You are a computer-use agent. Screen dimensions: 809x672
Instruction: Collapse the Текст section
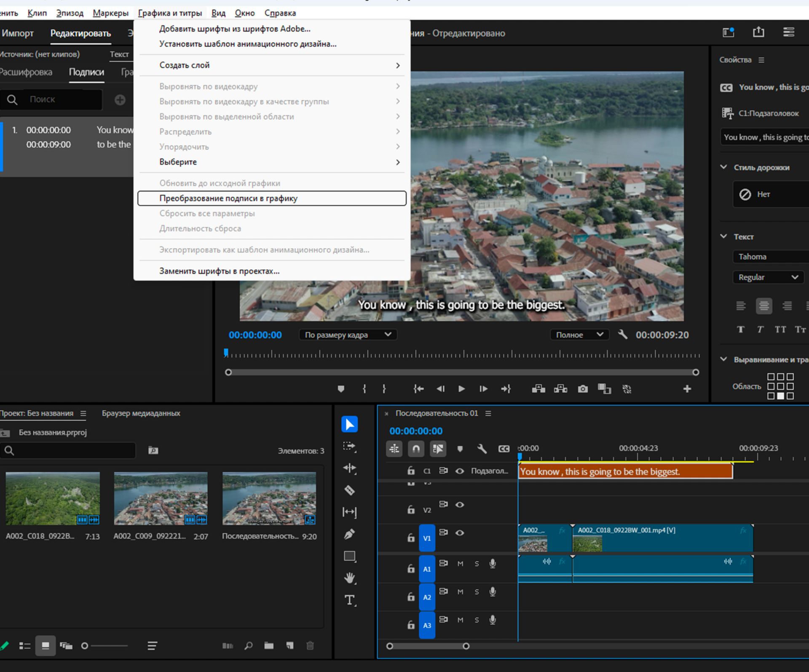click(x=723, y=236)
